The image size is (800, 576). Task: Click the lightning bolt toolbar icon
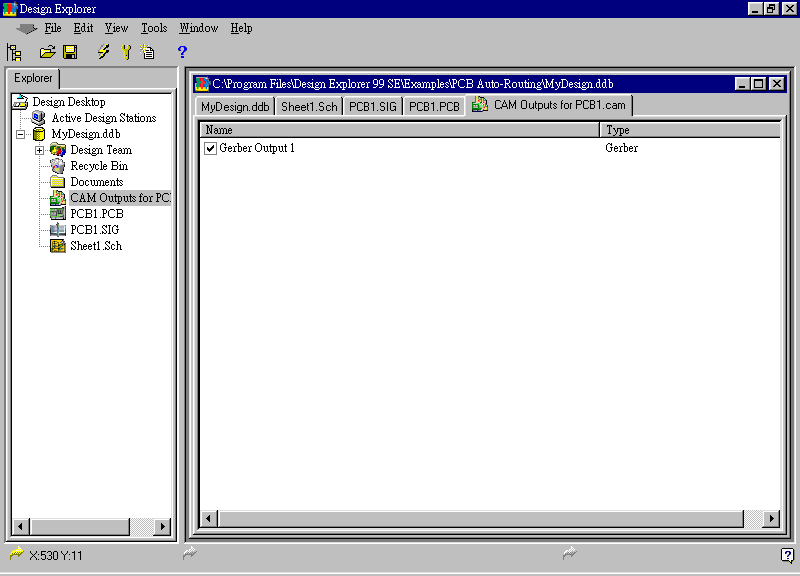pyautogui.click(x=103, y=52)
